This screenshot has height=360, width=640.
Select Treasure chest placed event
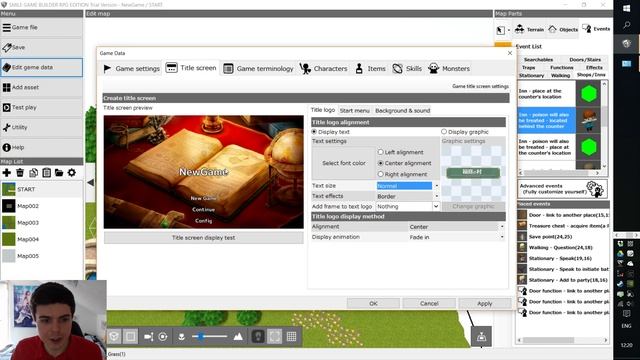click(x=563, y=226)
